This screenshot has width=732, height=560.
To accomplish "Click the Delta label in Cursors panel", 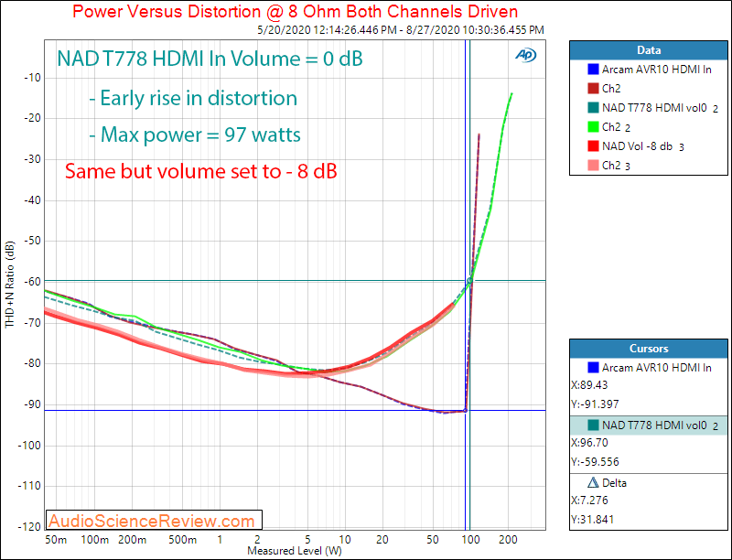I will [x=614, y=483].
